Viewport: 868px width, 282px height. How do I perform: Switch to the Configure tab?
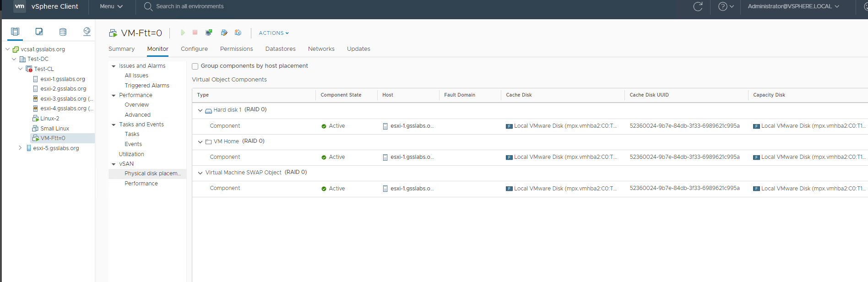[194, 49]
